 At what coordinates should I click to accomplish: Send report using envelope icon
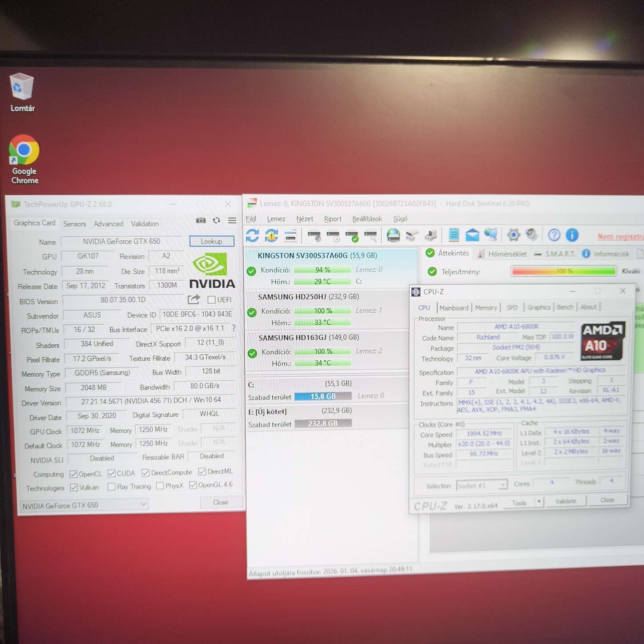[x=472, y=235]
